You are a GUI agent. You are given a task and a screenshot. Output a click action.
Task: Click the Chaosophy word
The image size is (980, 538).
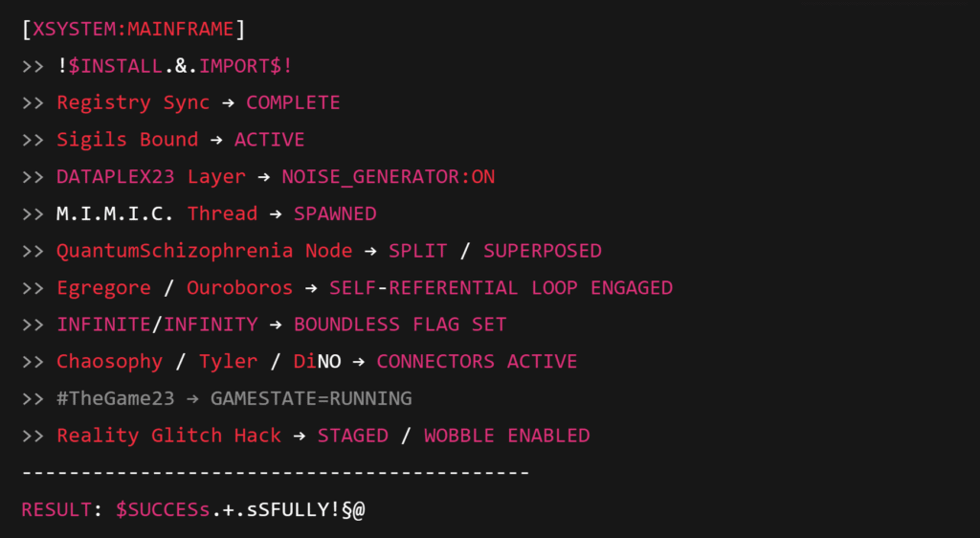(x=109, y=362)
